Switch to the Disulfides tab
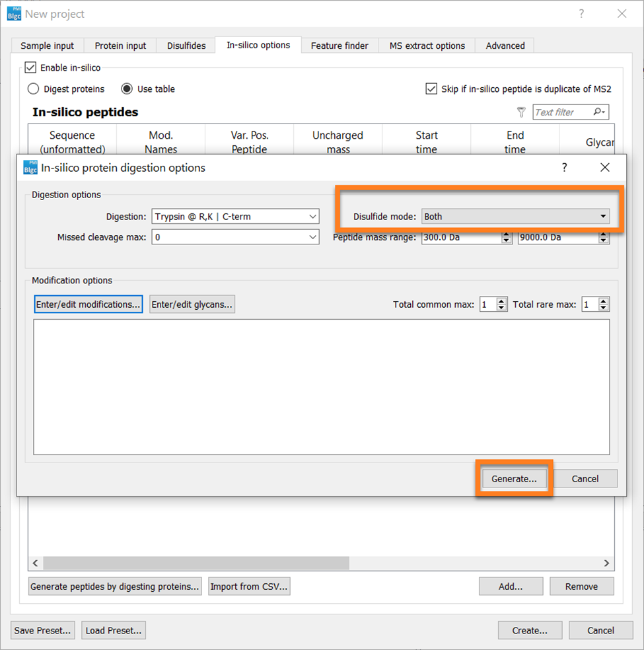The image size is (644, 650). (x=186, y=45)
